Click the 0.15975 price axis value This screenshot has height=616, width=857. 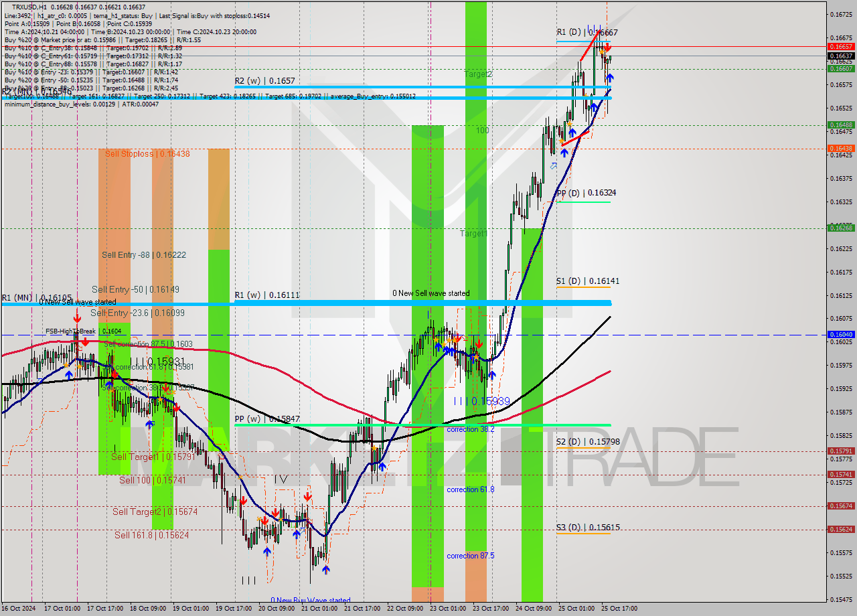841,365
